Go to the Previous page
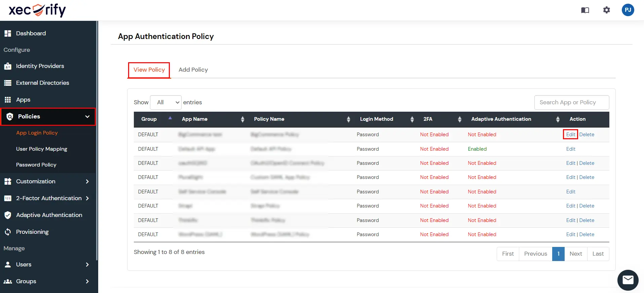The height and width of the screenshot is (293, 644). pyautogui.click(x=536, y=254)
